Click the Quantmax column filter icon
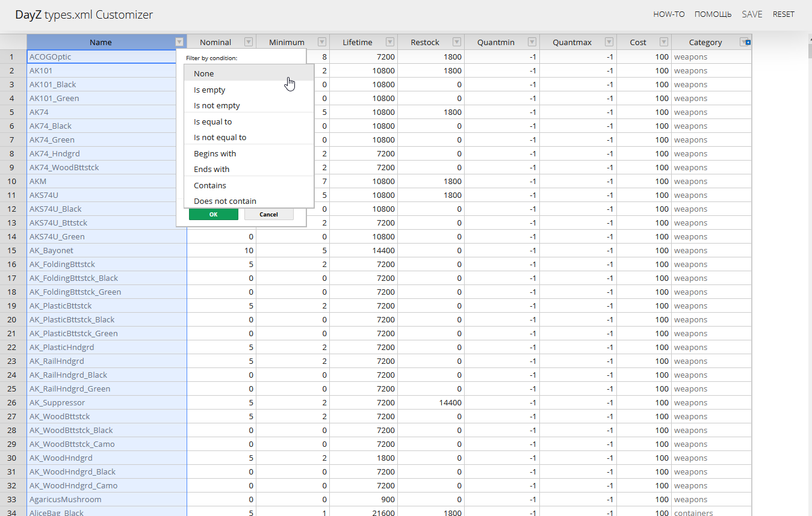 [609, 42]
